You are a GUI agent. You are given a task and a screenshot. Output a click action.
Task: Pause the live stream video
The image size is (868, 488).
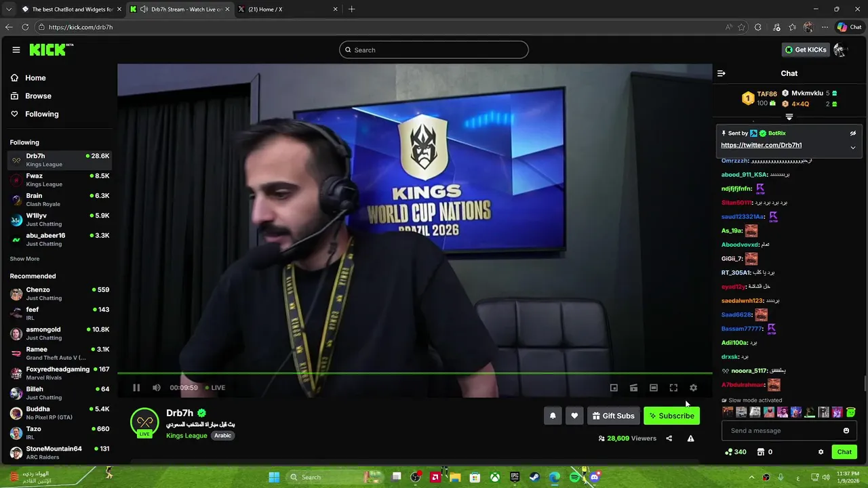click(136, 388)
